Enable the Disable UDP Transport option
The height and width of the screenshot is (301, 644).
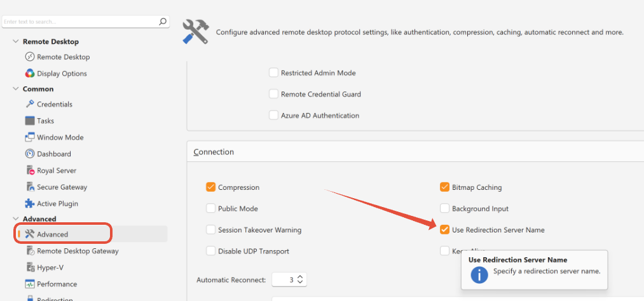coord(211,251)
